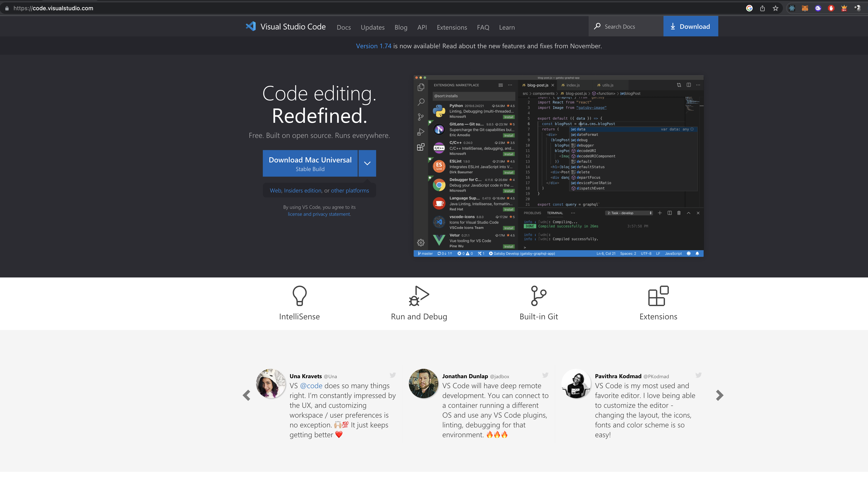Click the Manage gear icon in editor preview

pyautogui.click(x=421, y=242)
